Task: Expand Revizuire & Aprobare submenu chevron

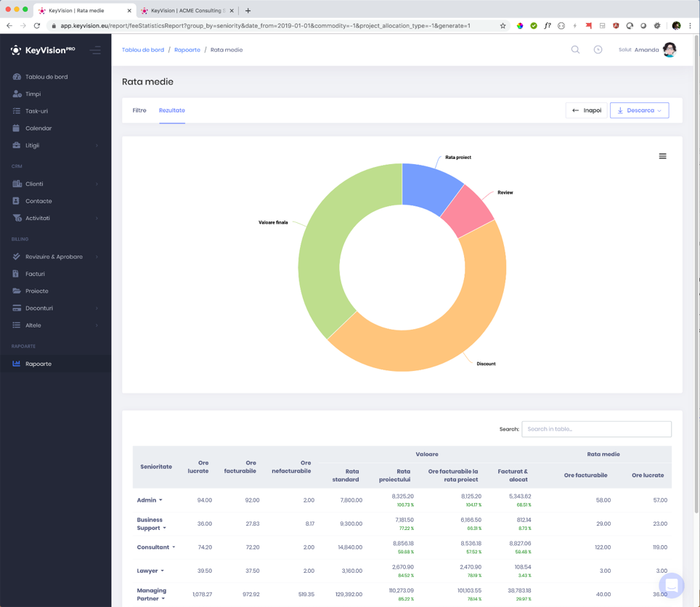Action: click(97, 256)
